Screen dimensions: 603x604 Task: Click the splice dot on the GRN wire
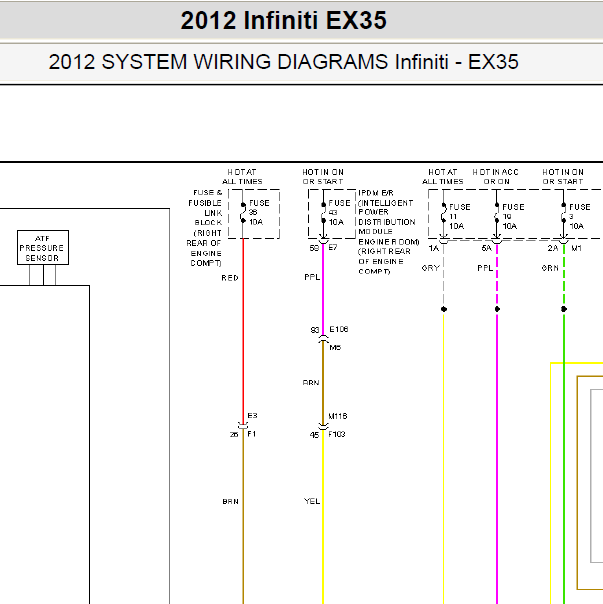[564, 309]
